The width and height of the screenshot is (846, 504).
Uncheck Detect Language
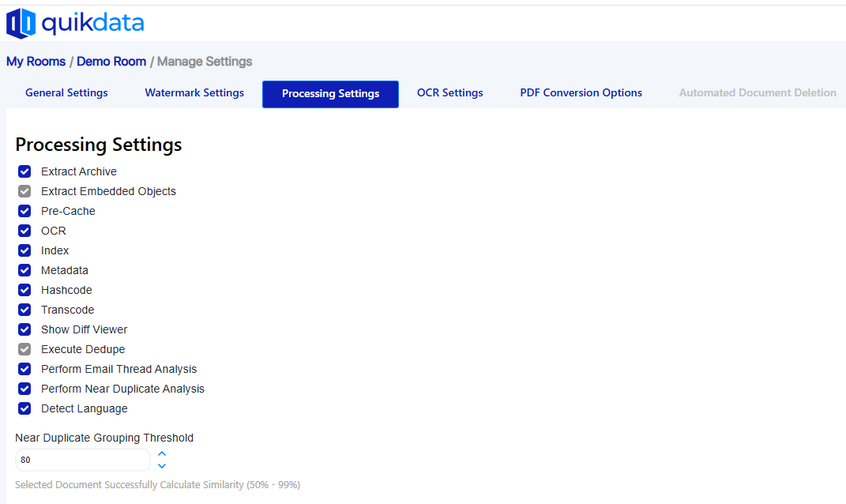tap(24, 408)
